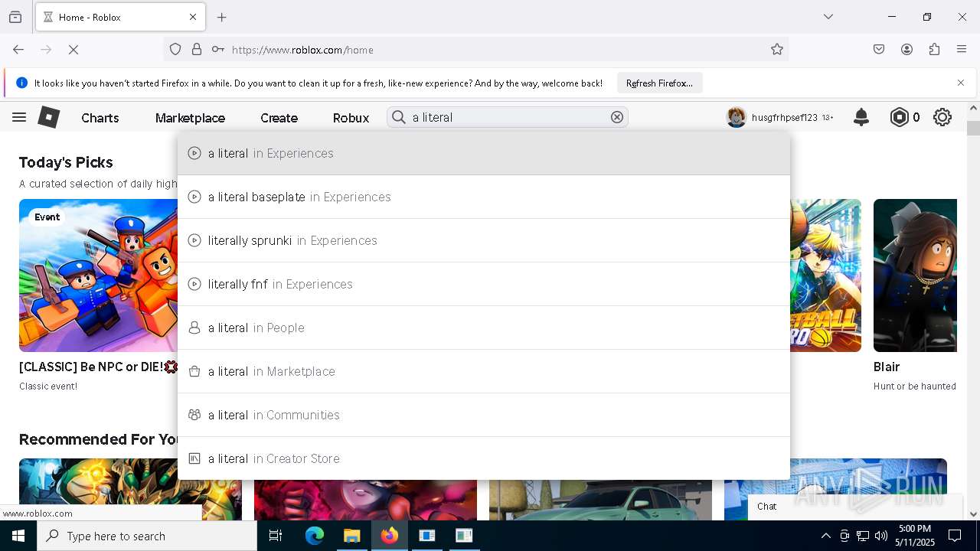This screenshot has width=980, height=551.
Task: Open Firefox application menu
Action: (962, 50)
